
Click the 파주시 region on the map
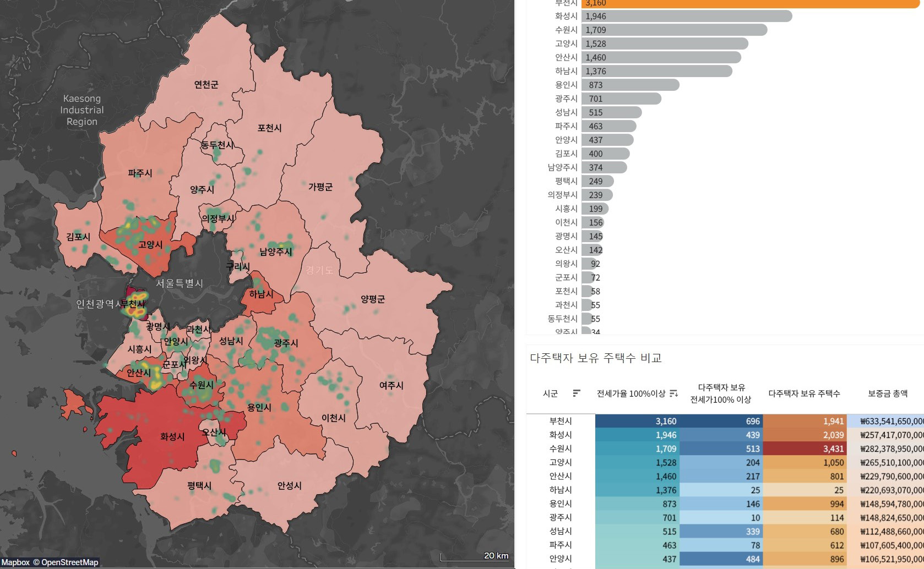[140, 173]
